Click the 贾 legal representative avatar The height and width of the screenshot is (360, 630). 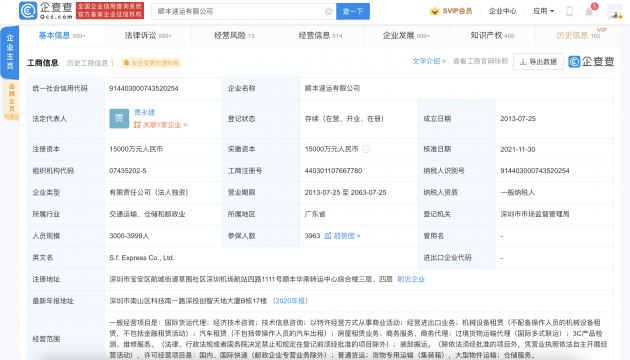point(119,119)
